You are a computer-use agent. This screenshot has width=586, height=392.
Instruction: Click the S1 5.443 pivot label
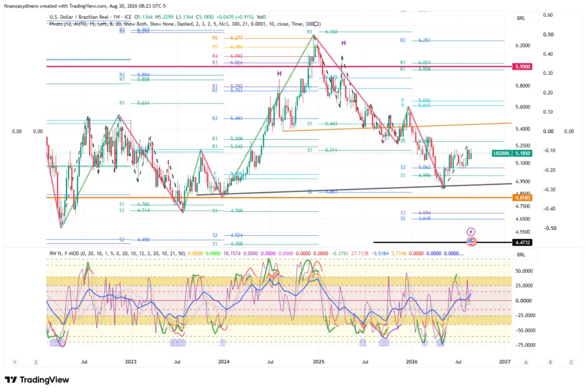[322, 123]
